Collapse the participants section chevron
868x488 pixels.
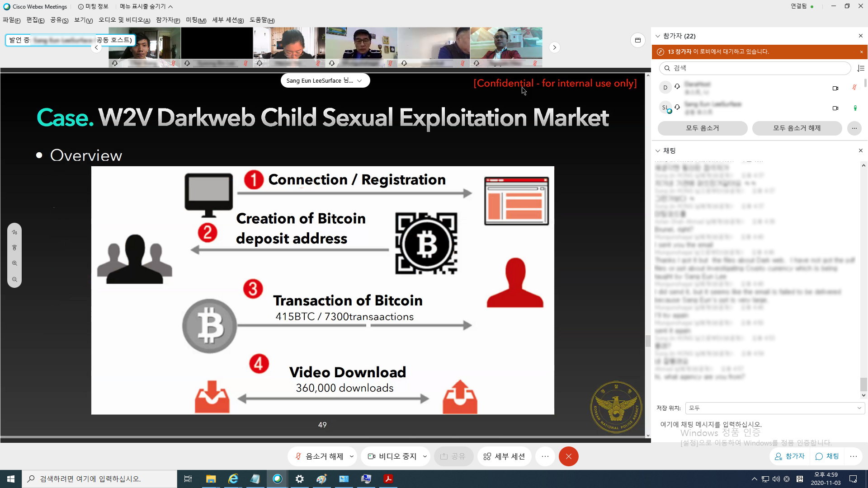658,36
